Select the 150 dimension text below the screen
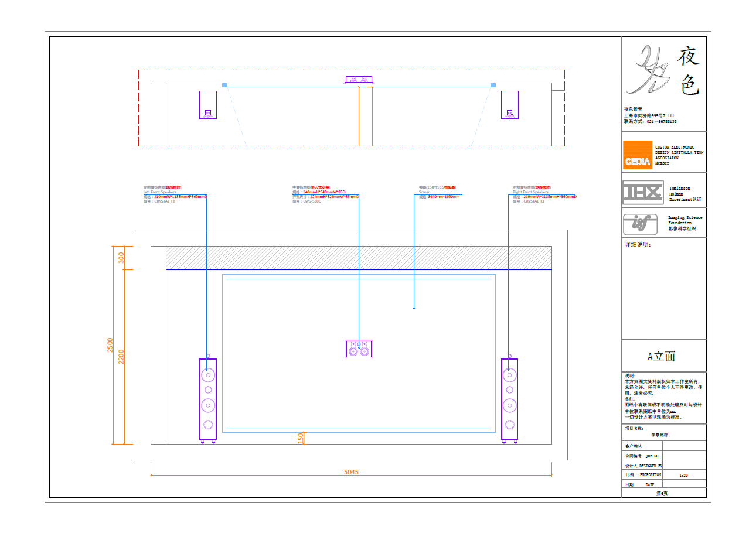The image size is (756, 533). click(x=301, y=438)
